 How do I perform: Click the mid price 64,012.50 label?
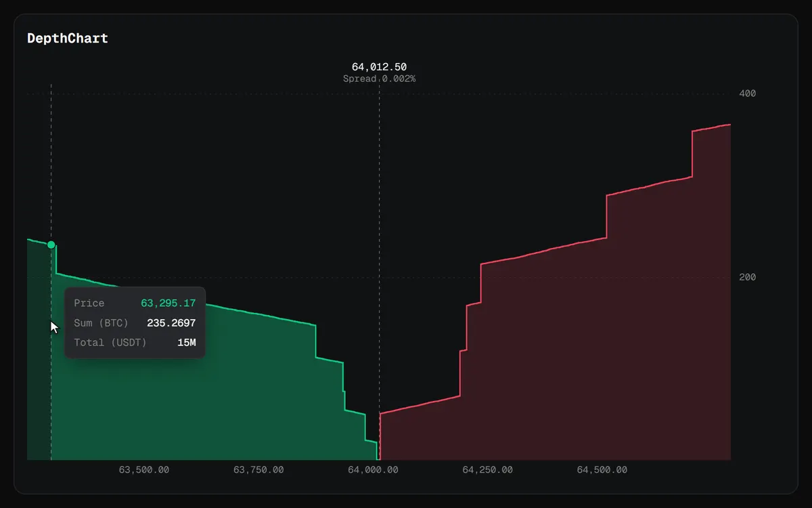[x=379, y=67]
